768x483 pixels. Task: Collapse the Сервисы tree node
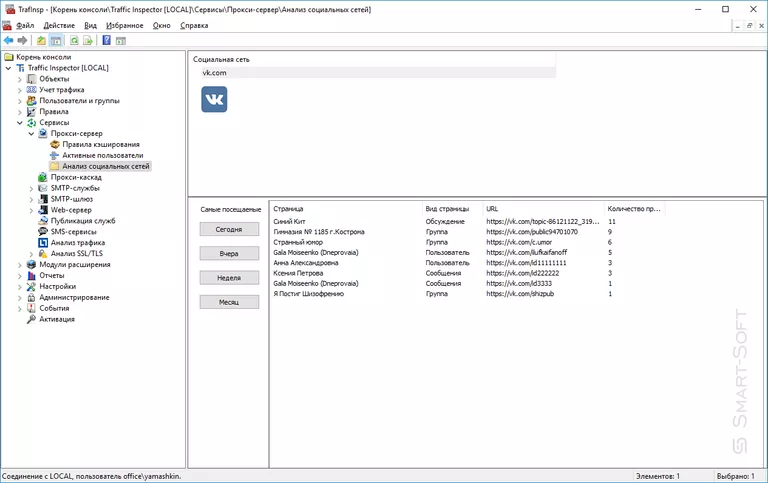click(x=20, y=122)
